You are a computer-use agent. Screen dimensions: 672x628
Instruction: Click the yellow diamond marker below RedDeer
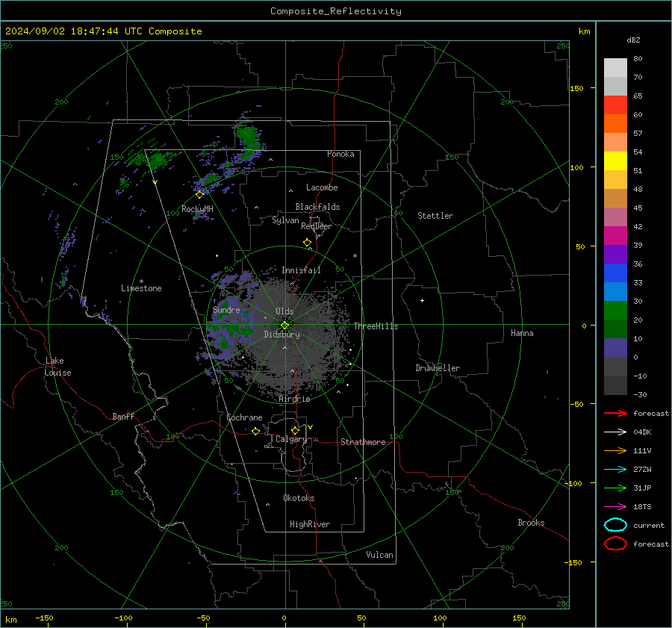[x=308, y=243]
